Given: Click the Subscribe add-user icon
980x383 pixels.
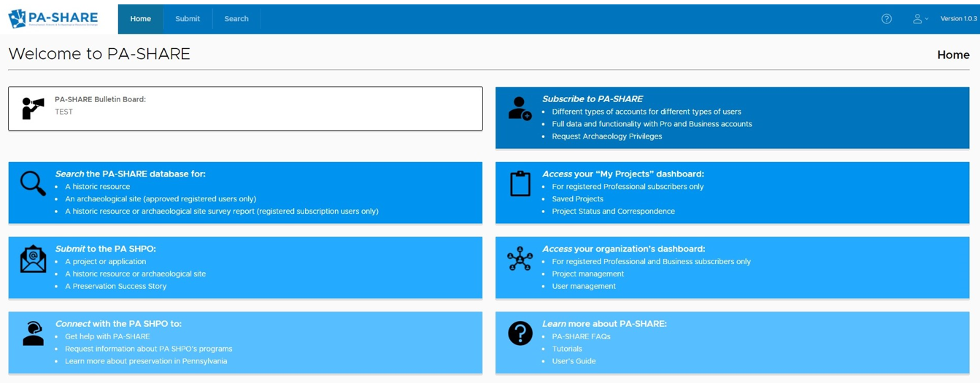Looking at the screenshot, I should pyautogui.click(x=520, y=109).
